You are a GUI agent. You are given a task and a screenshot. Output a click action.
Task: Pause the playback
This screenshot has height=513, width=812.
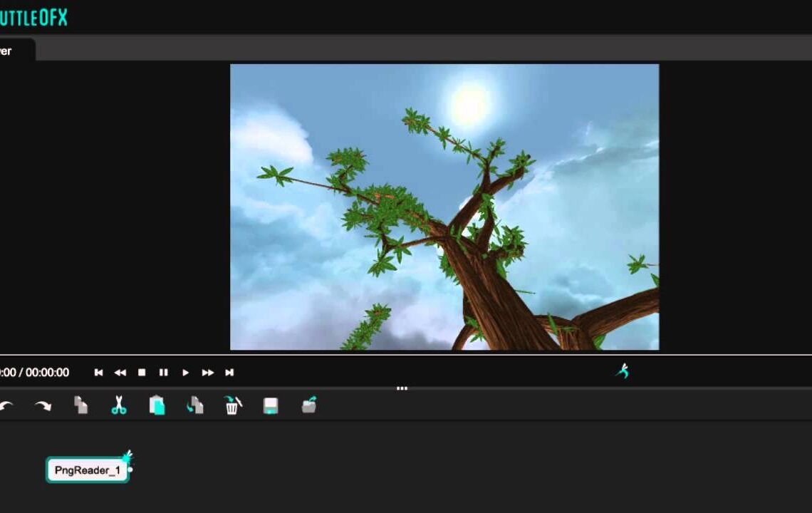pos(163,372)
